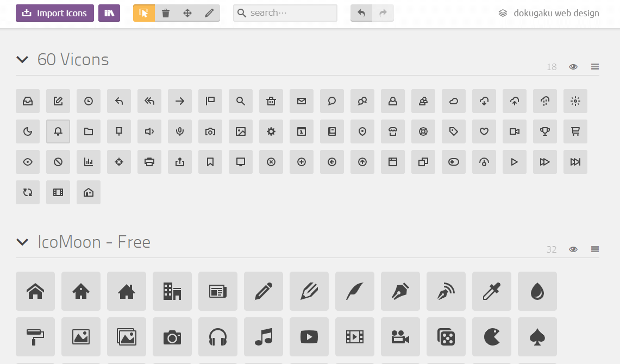This screenshot has height=364, width=620.
Task: Choose the stacked images icon in IcoMoon
Action: [x=127, y=337]
